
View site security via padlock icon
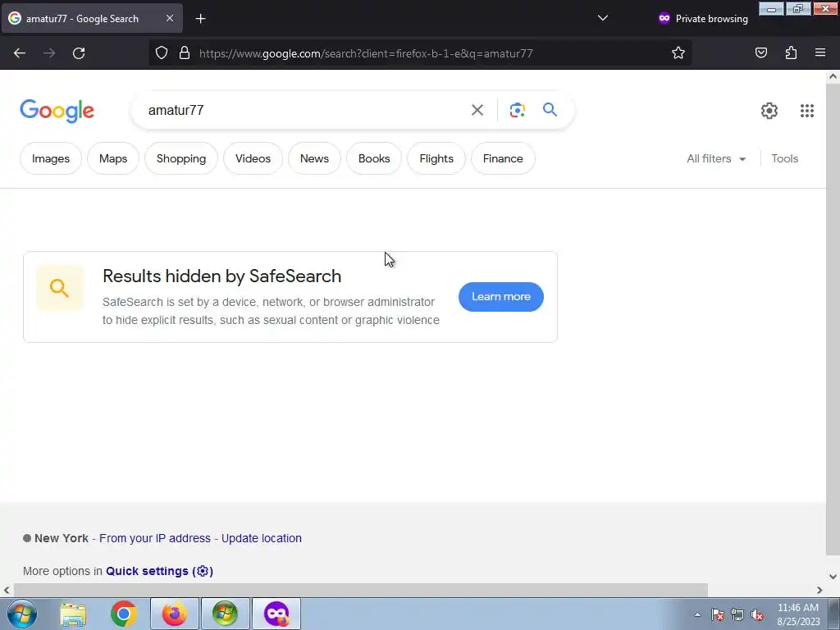tap(185, 53)
